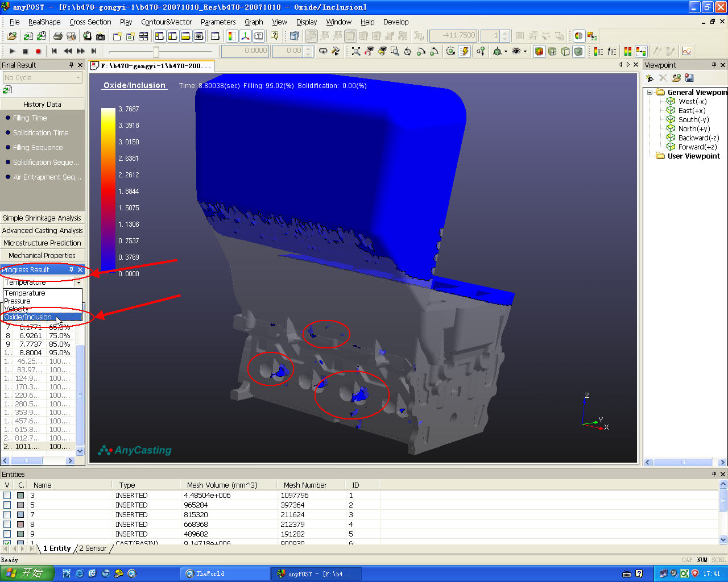Open the Contour&Vector menu
This screenshot has height=582, width=728.
tap(167, 22)
